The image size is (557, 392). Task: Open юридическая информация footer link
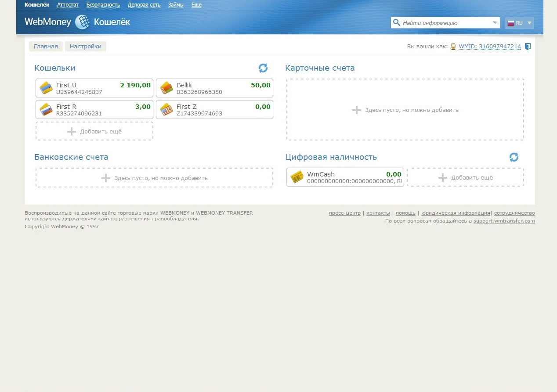(x=456, y=213)
